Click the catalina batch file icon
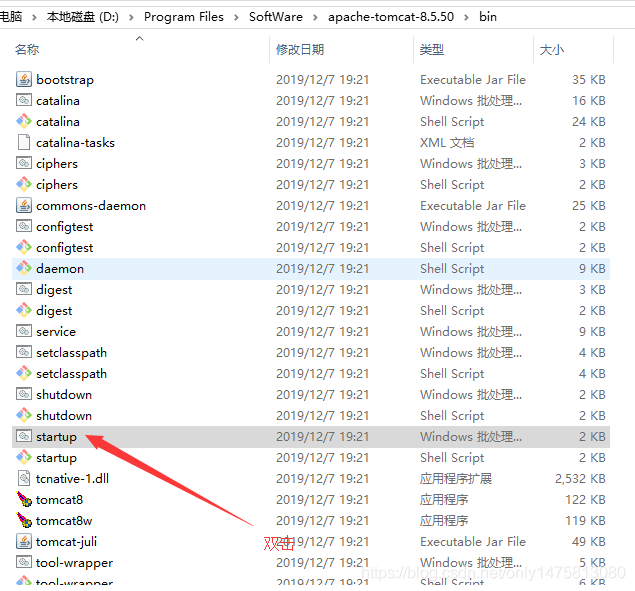 point(24,100)
